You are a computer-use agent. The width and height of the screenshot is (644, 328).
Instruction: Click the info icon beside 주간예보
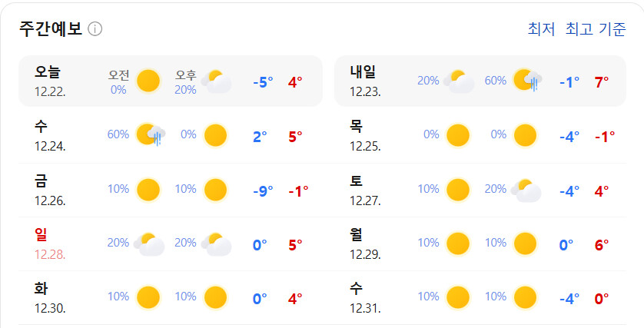[x=95, y=29]
